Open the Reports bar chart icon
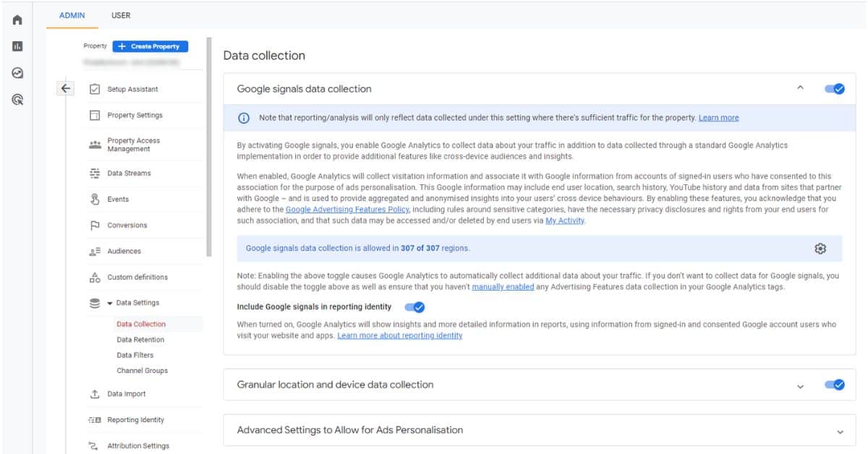 [17, 47]
